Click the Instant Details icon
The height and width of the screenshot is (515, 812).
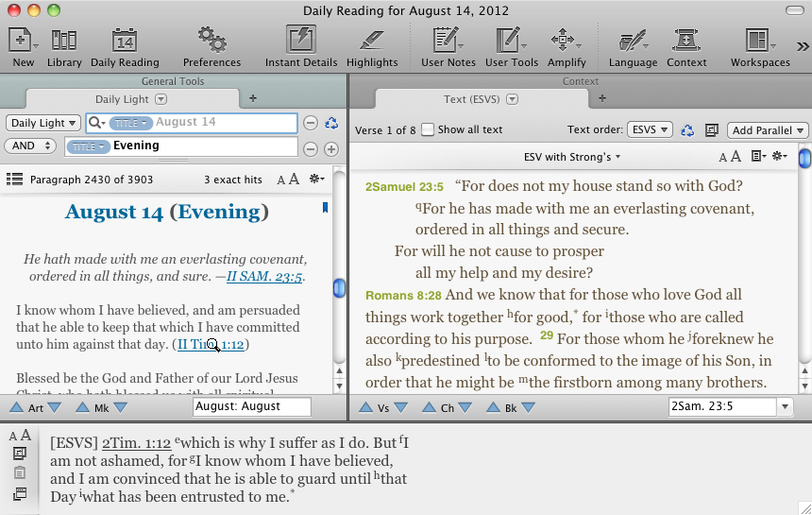(x=301, y=42)
